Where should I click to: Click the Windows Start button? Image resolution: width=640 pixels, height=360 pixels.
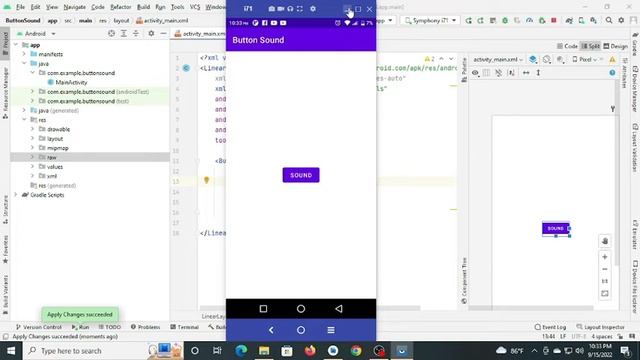pos(11,351)
